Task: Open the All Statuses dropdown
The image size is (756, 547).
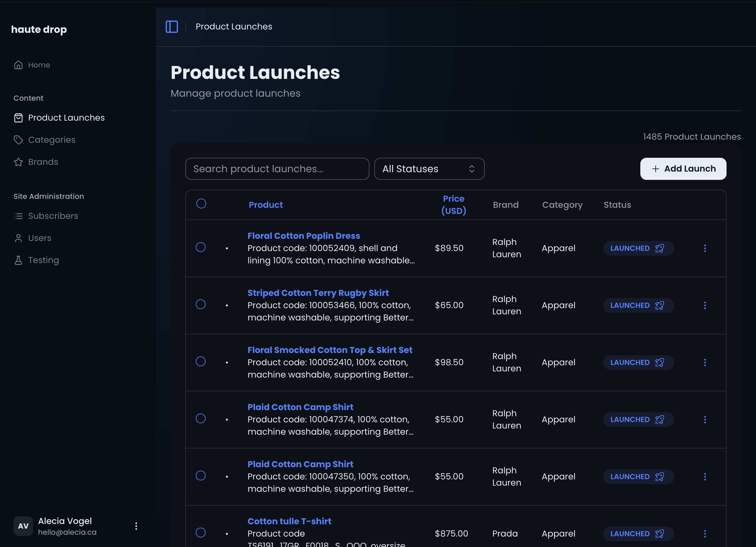Action: point(429,169)
